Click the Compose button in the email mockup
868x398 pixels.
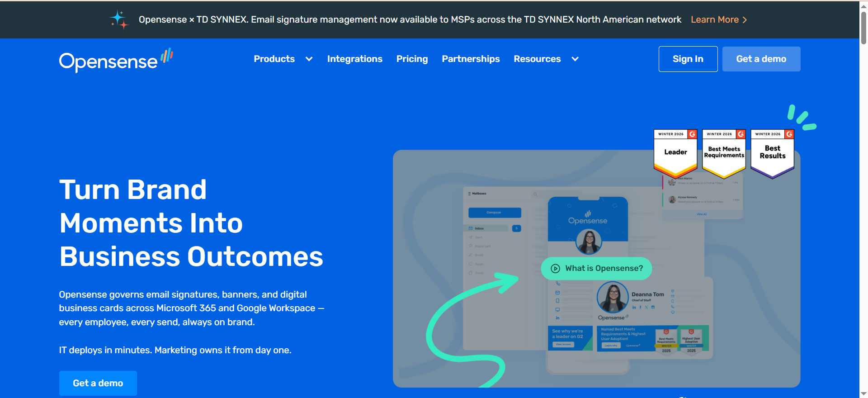click(495, 213)
